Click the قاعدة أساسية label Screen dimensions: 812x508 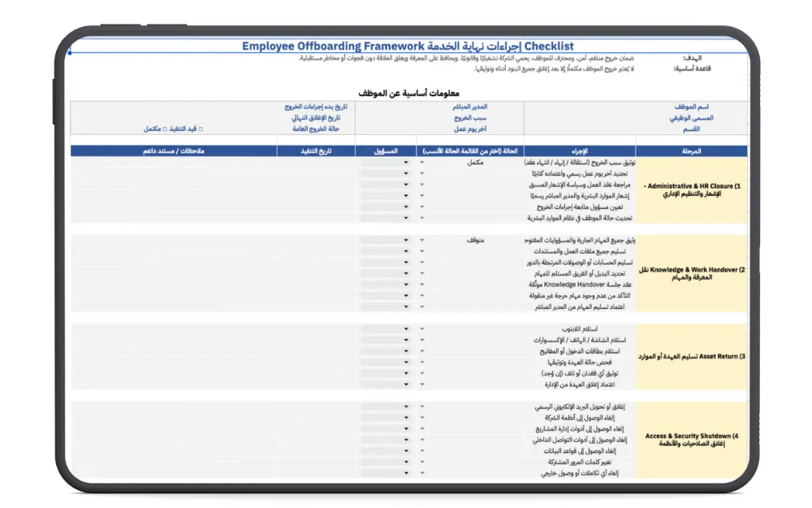click(692, 68)
